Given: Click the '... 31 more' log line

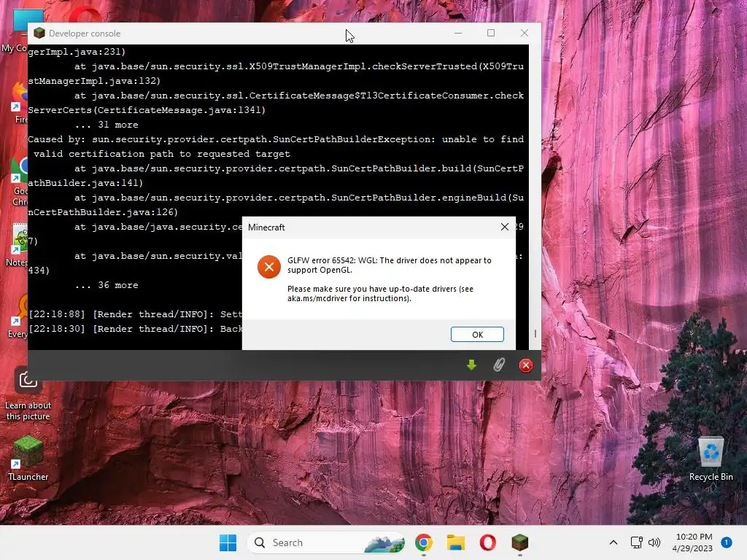Looking at the screenshot, I should [107, 125].
